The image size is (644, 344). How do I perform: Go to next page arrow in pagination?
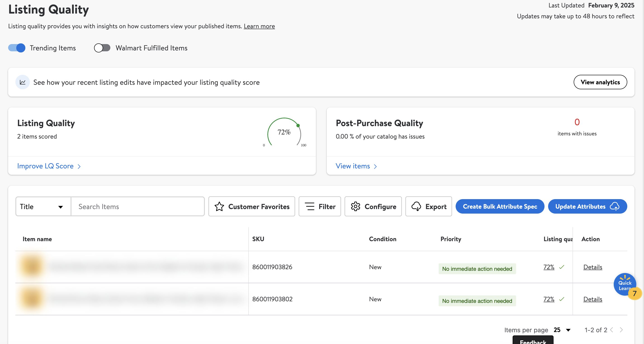pos(621,330)
